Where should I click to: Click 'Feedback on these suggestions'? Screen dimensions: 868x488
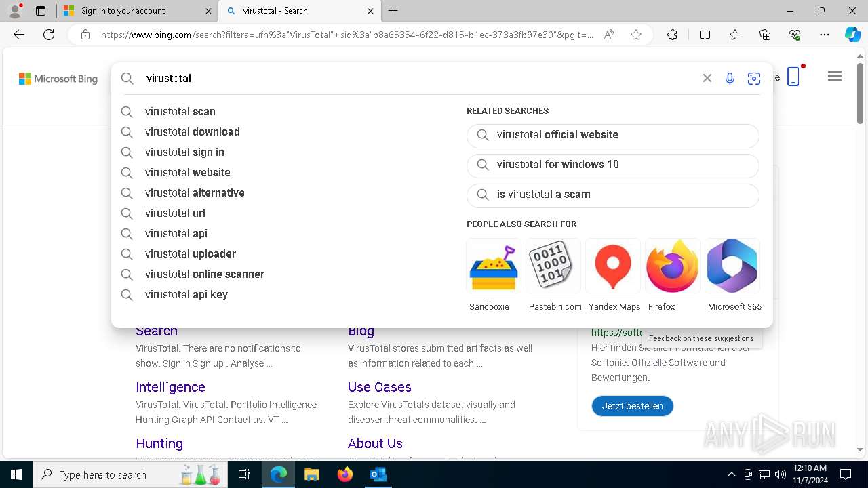click(x=701, y=338)
